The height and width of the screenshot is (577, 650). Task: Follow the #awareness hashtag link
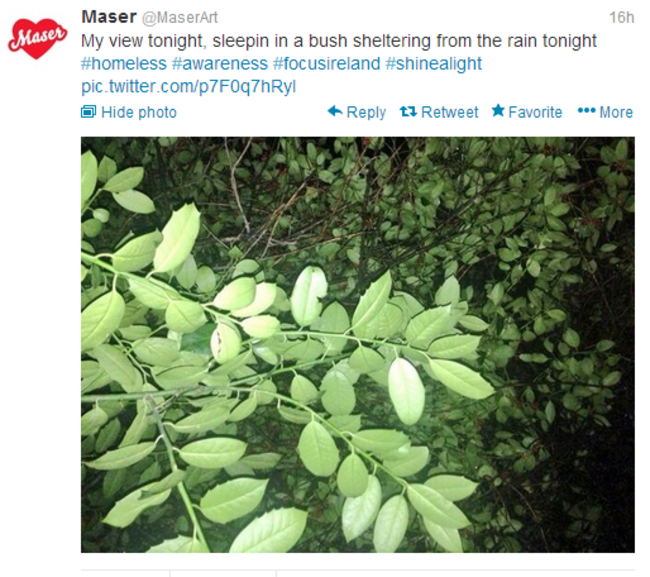219,64
